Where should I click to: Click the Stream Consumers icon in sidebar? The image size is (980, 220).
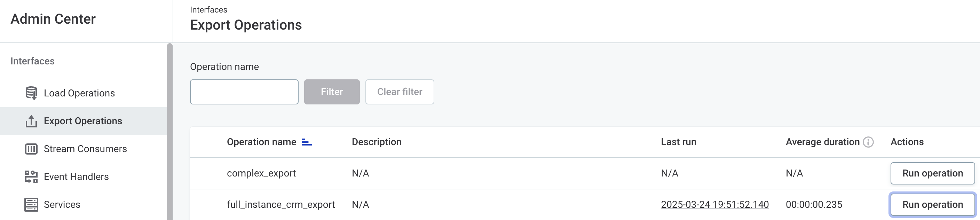pos(31,149)
